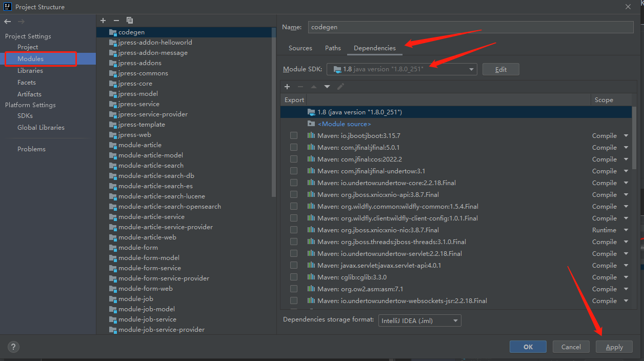Check export box for undertow-core:2.2.18.Final
This screenshot has height=361, width=644.
pyautogui.click(x=294, y=183)
